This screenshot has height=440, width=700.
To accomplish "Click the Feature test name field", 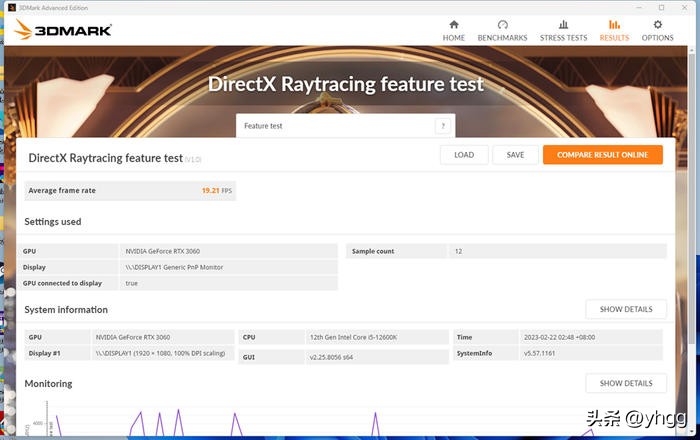I will [335, 126].
